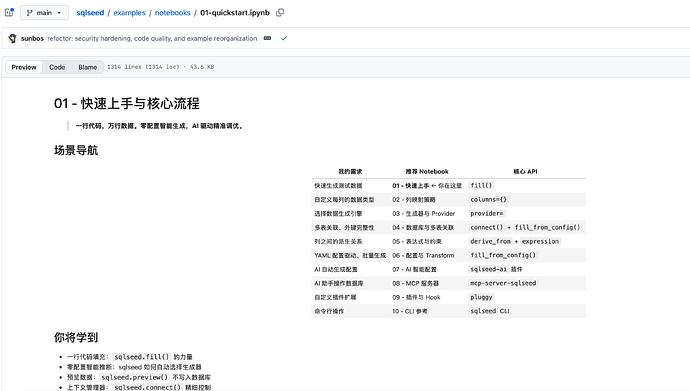Click fill_from_config() in the 06 row
This screenshot has width=690, height=391.
coord(503,255)
